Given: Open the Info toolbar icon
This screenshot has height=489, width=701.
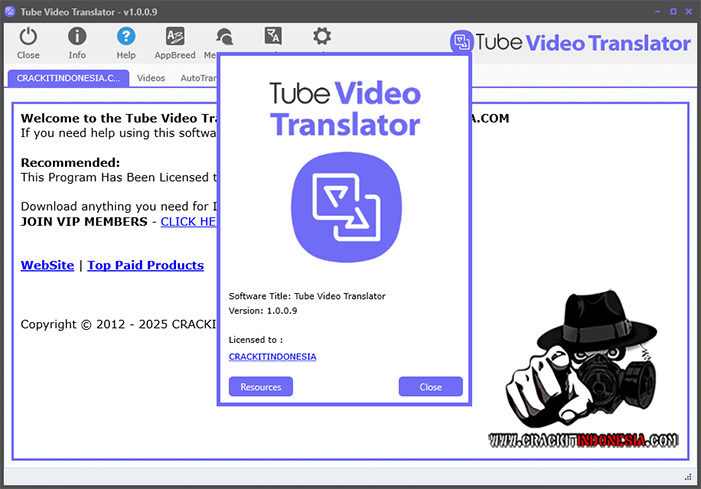Looking at the screenshot, I should [77, 37].
